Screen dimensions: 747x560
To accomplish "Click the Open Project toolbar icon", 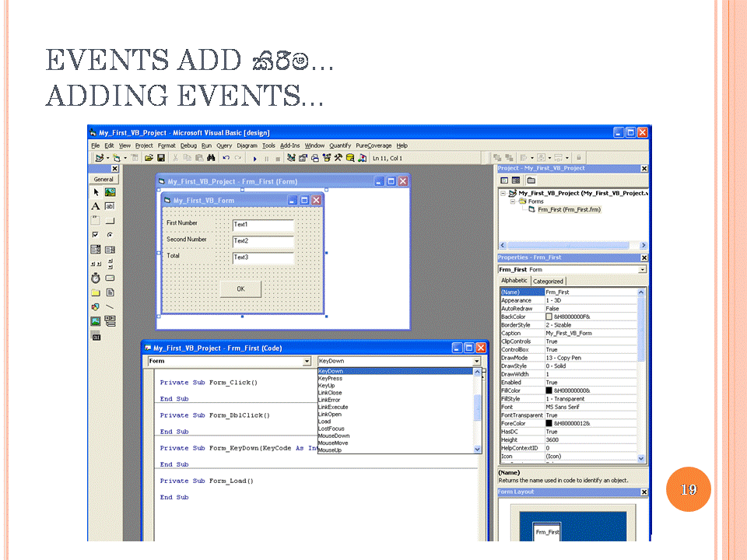I will point(149,158).
